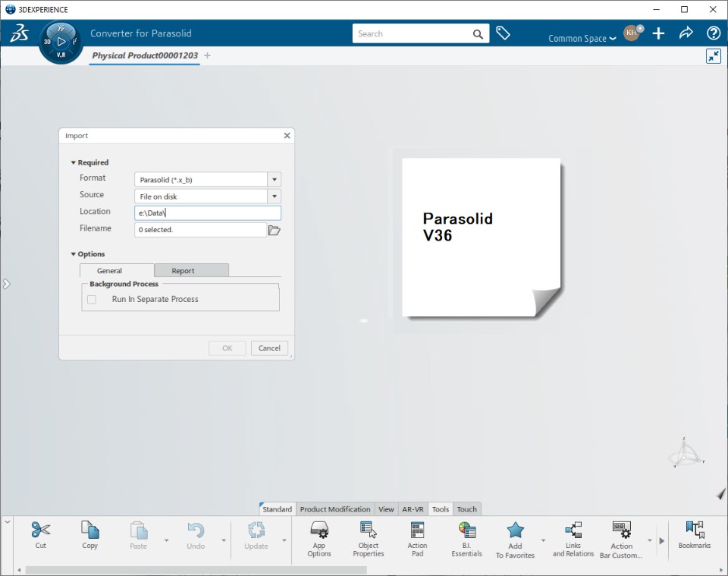
Task: Select the General tab
Action: point(117,270)
